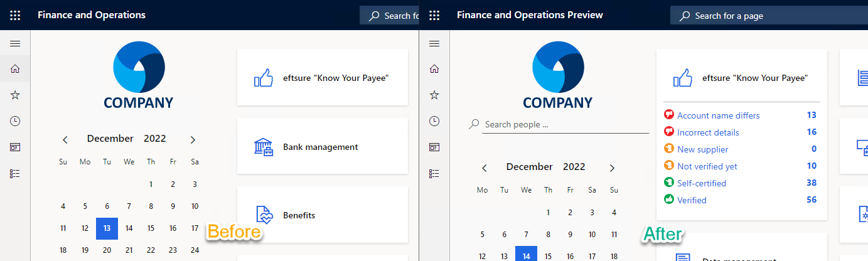Viewport: 868px width, 261px height.
Task: Focus Search people field in After window
Action: (x=566, y=124)
